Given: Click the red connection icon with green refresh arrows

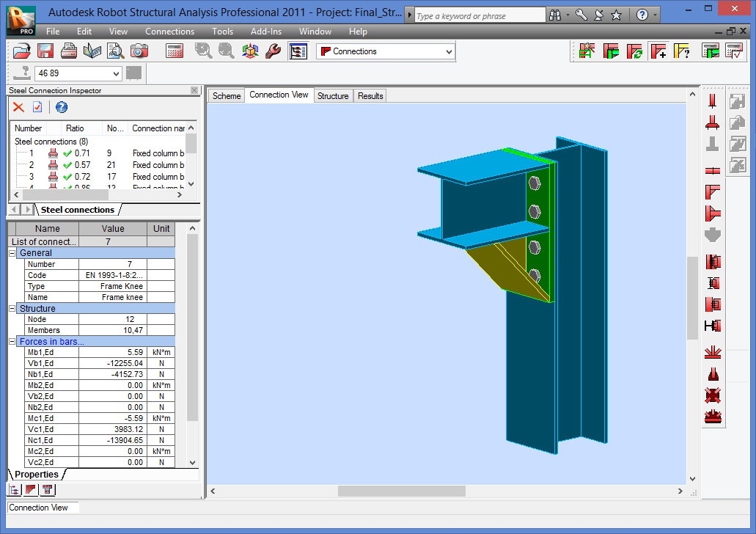Looking at the screenshot, I should (x=634, y=51).
